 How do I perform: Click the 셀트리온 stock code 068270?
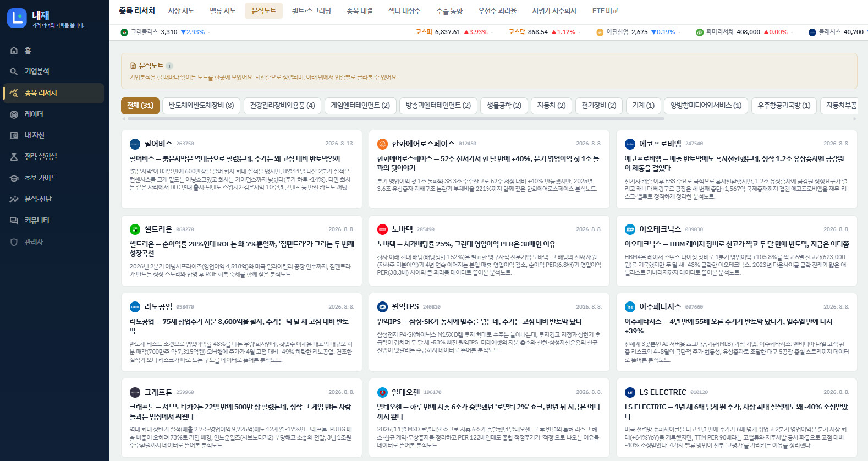point(185,229)
